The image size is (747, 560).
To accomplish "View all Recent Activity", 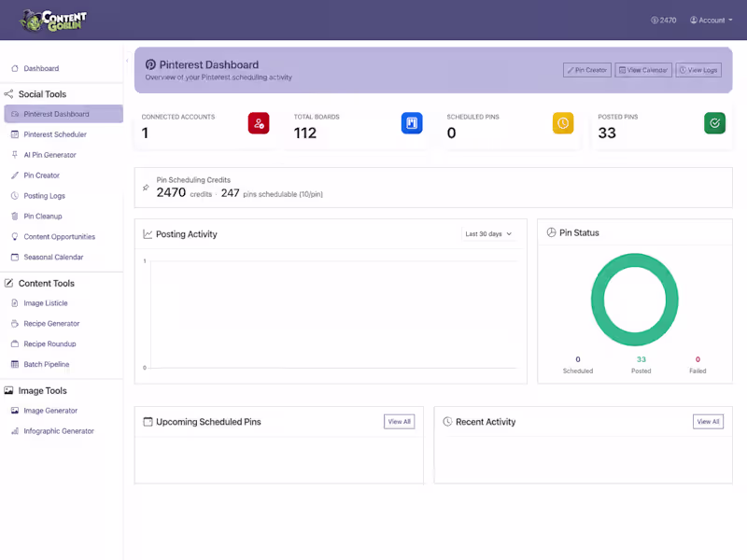I will click(708, 422).
